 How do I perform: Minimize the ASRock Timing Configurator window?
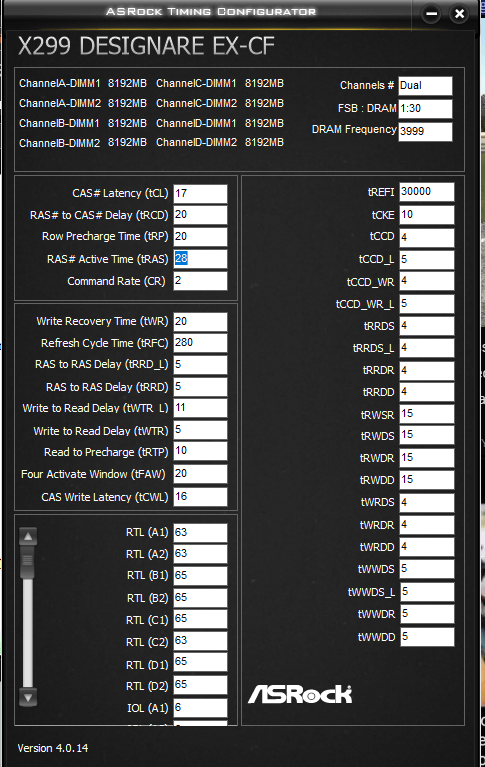point(431,14)
